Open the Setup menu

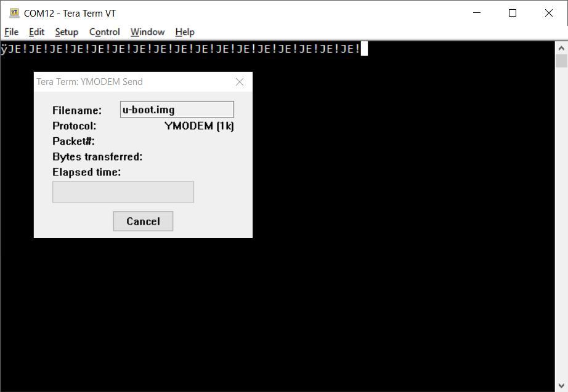[67, 32]
